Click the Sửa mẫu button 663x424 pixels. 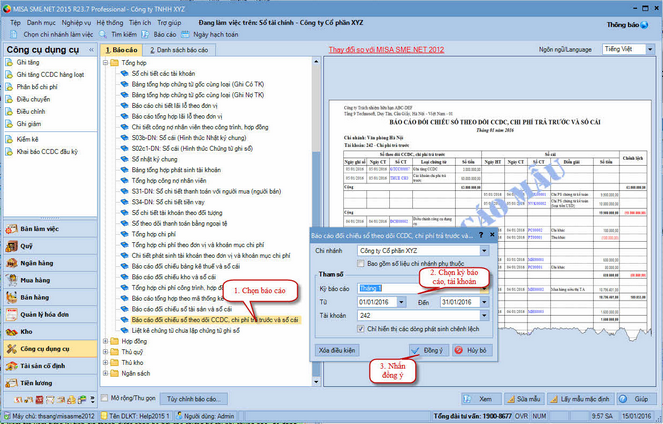point(524,399)
